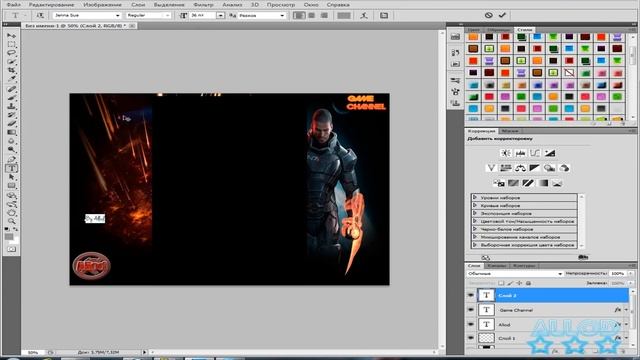Click the foreground color swatch
The image size is (640, 360).
click(x=9, y=237)
